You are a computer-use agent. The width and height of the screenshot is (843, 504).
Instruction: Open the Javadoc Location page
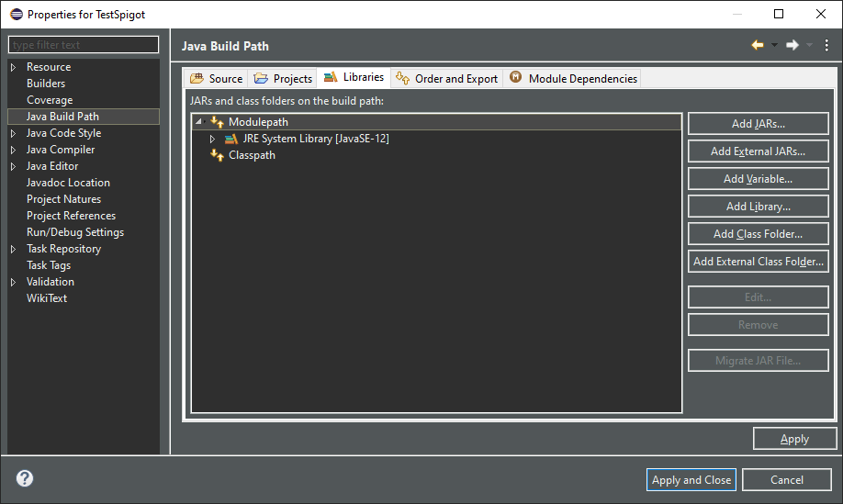[x=68, y=183]
